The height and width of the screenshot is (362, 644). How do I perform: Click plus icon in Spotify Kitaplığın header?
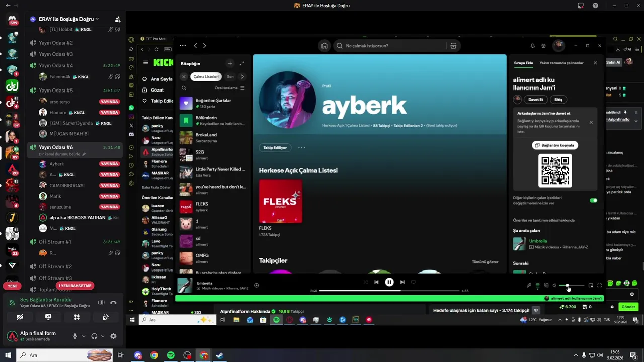[x=230, y=63]
